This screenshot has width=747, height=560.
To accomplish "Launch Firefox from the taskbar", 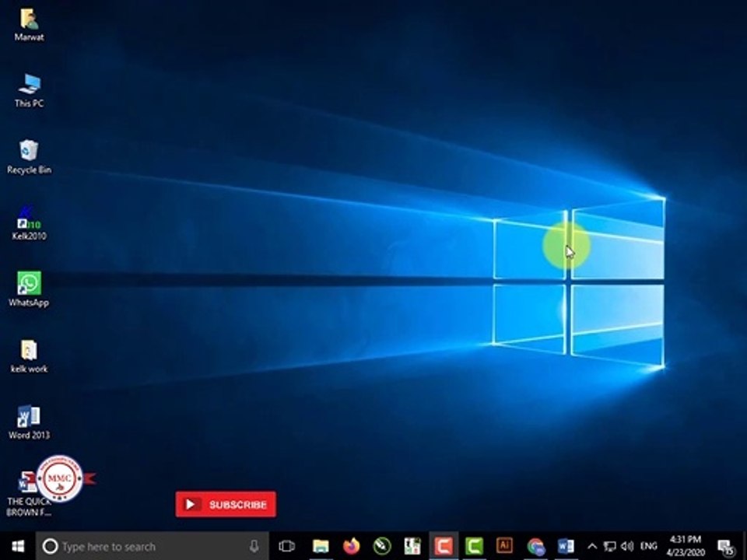I will coord(352,546).
